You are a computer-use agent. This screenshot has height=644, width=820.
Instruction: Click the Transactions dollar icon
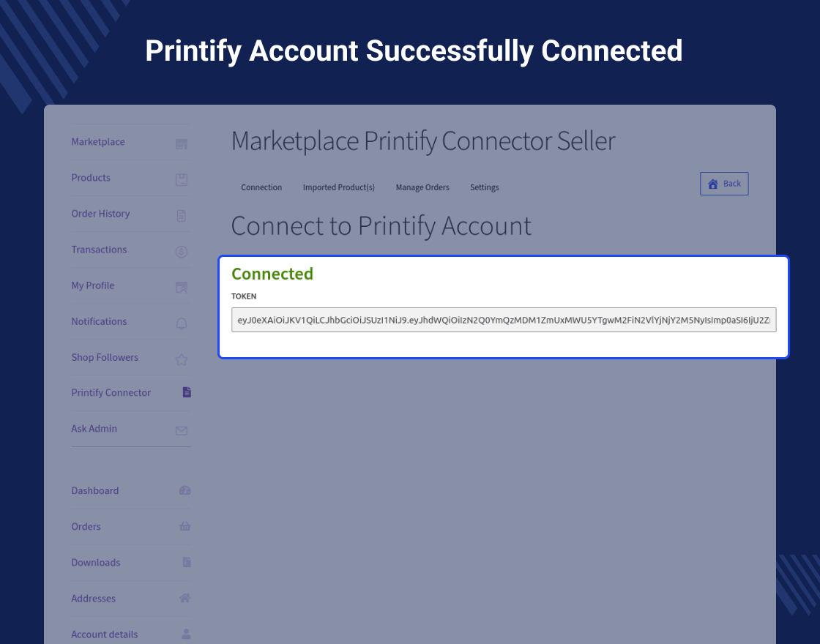(182, 252)
